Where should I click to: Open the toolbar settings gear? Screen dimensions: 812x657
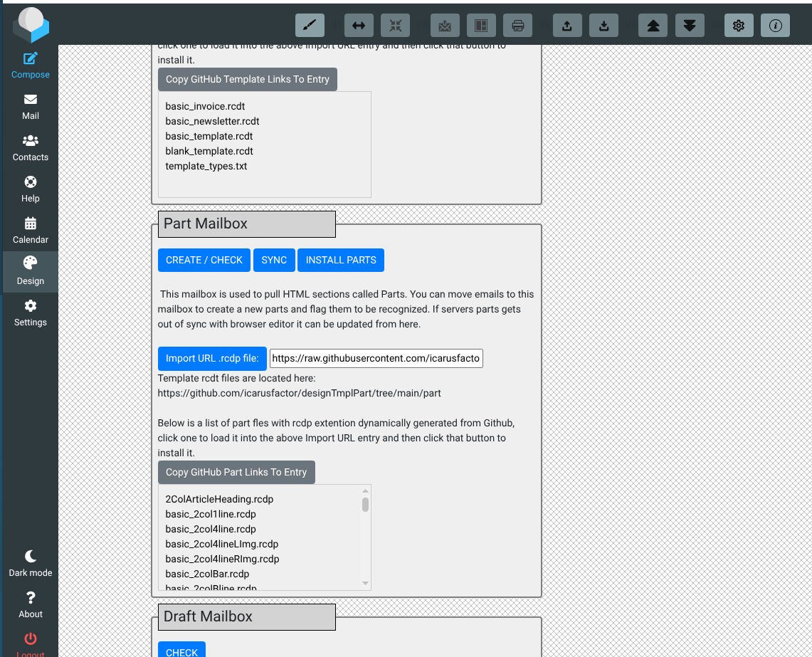738,25
